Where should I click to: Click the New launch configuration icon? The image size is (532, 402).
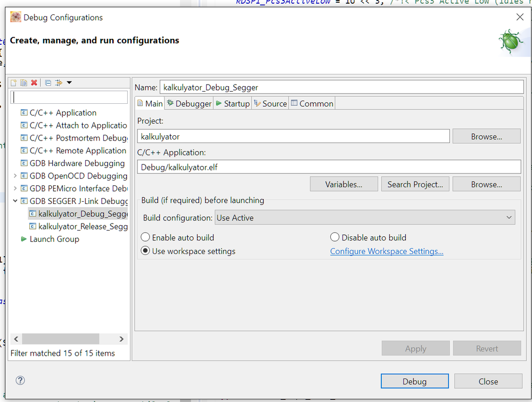[14, 83]
